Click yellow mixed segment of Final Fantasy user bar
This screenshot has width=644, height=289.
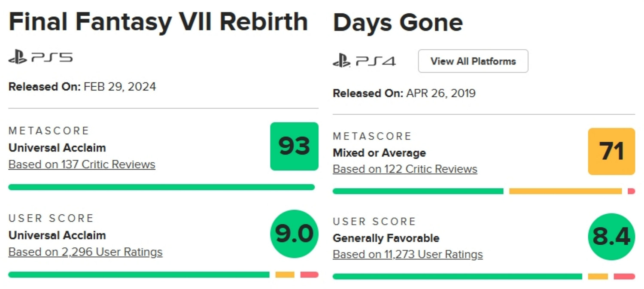(x=285, y=275)
